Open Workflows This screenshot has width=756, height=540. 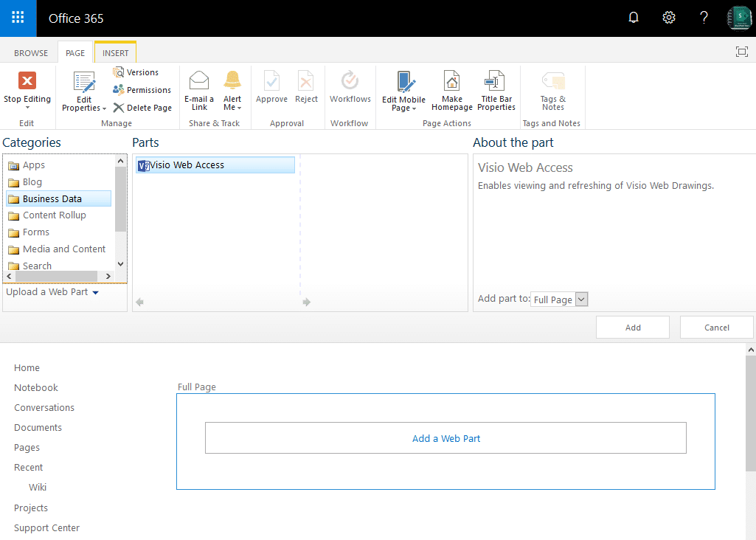[x=350, y=87]
